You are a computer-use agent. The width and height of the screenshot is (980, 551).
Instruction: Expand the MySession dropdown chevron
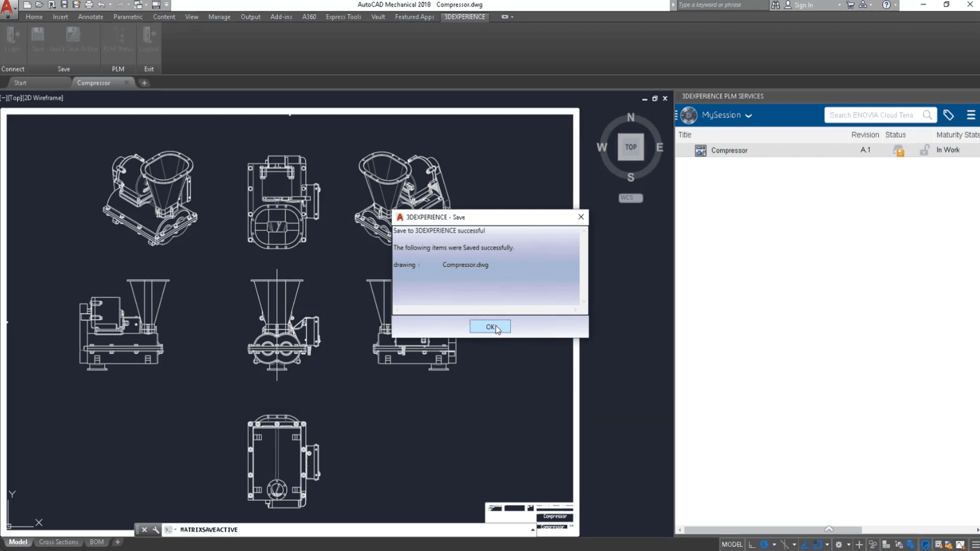tap(748, 116)
